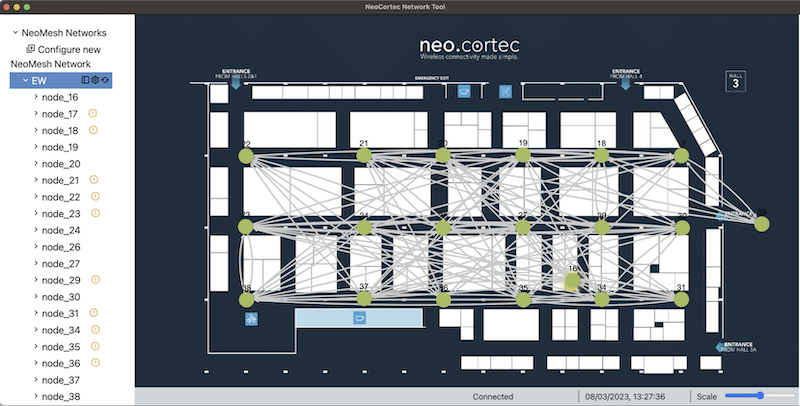Click the node 31 marker on floorplan
Image resolution: width=800 pixels, height=406 pixels.
coord(682,298)
